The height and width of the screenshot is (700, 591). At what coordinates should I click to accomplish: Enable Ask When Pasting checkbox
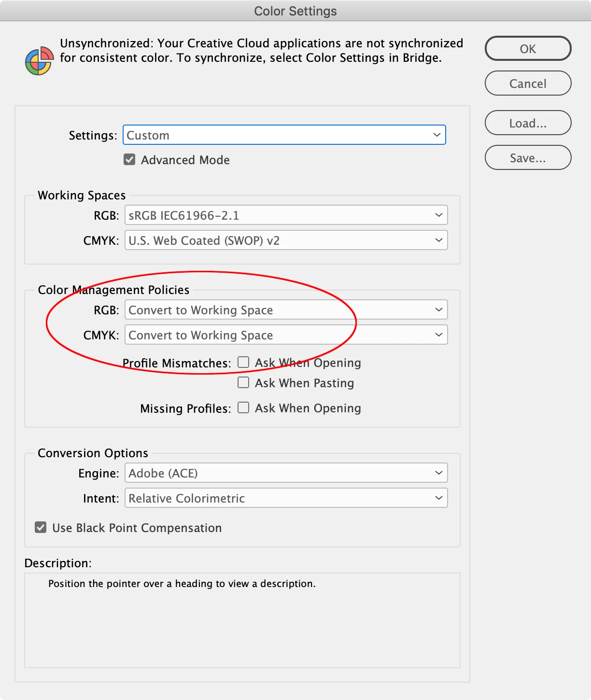click(x=243, y=383)
